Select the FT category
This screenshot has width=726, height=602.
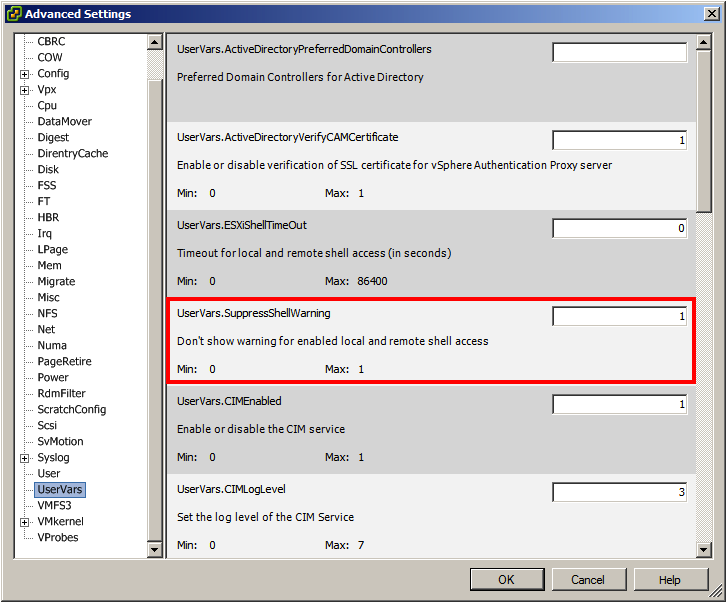click(44, 201)
